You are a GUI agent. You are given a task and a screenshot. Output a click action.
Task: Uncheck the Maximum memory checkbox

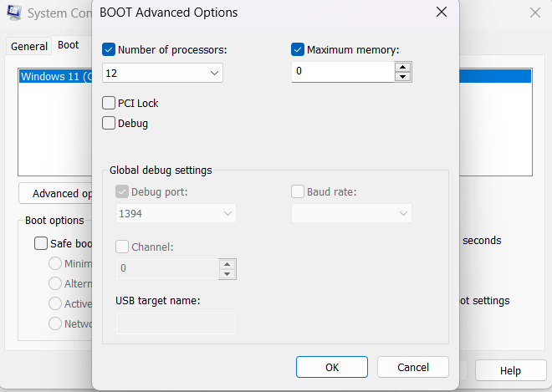pyautogui.click(x=298, y=49)
